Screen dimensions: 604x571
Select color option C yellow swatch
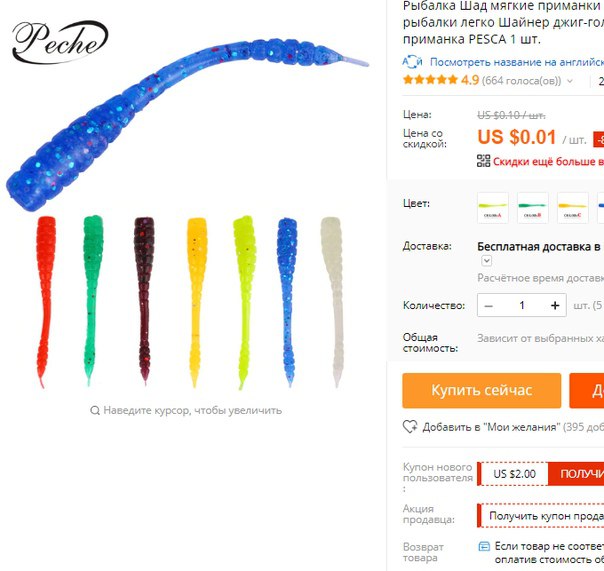click(573, 208)
